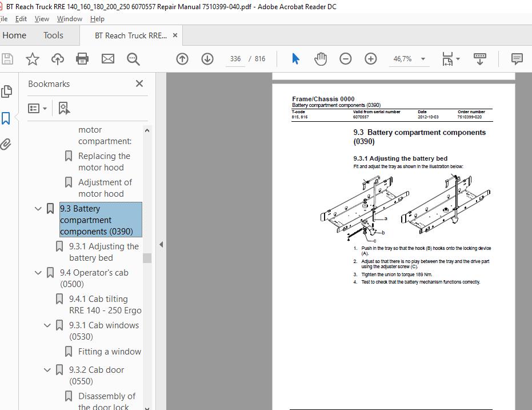Image resolution: width=532 pixels, height=410 pixels.
Task: Click the battery bed illustration on page
Action: coord(405,208)
